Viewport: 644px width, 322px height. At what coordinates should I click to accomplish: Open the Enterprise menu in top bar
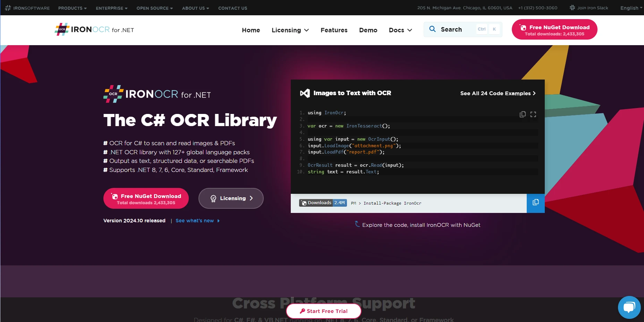[x=111, y=8]
